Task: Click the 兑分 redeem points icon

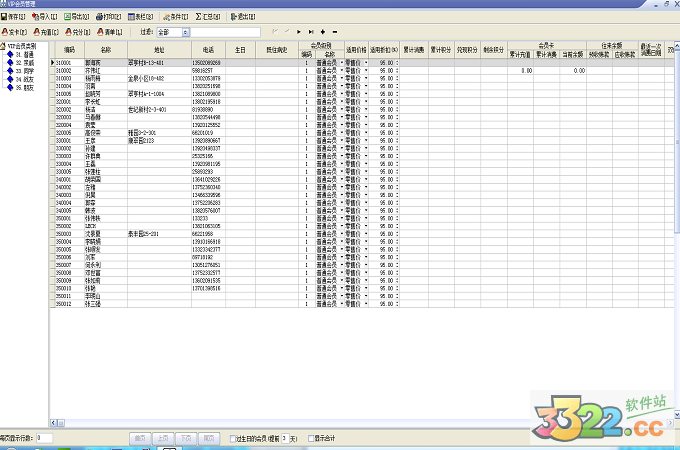Action: (68, 32)
